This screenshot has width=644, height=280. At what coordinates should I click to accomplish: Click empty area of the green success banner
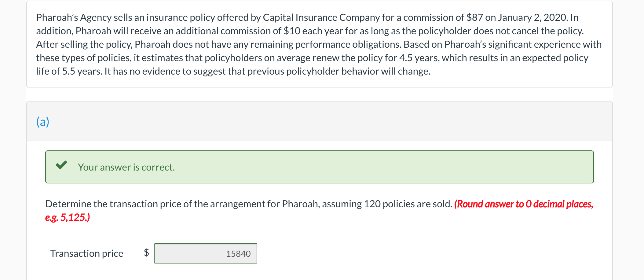[x=397, y=167]
